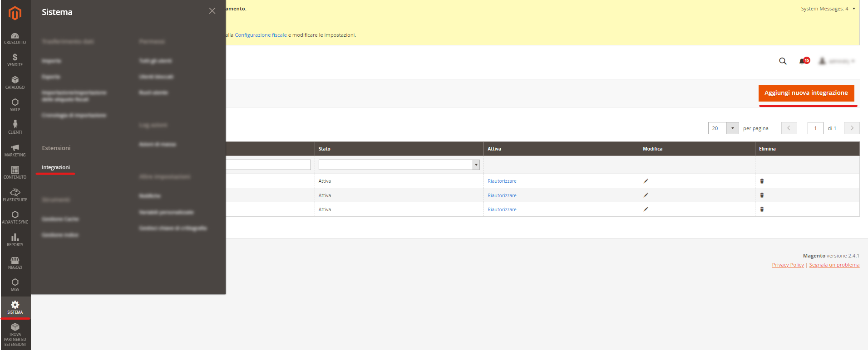This screenshot has width=868, height=350.
Task: Open the Elasticsuite menu
Action: 15,195
